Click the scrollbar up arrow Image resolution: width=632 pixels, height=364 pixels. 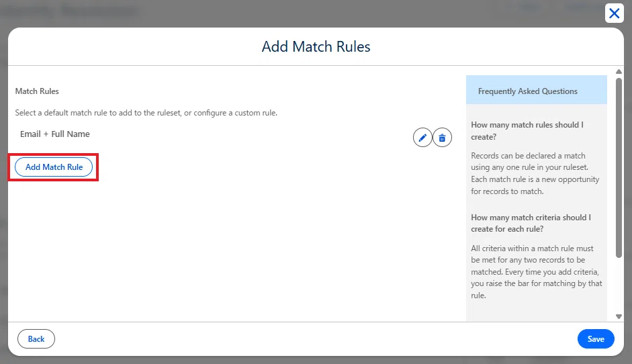click(619, 72)
